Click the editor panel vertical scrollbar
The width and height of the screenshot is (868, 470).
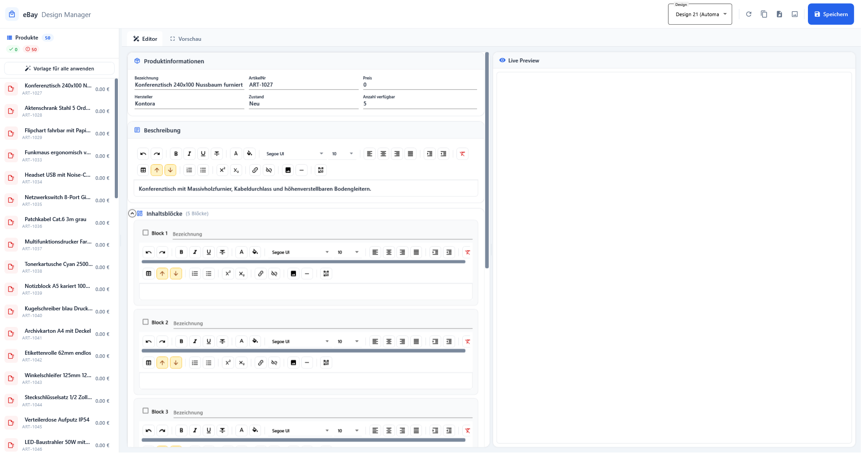[x=487, y=161]
